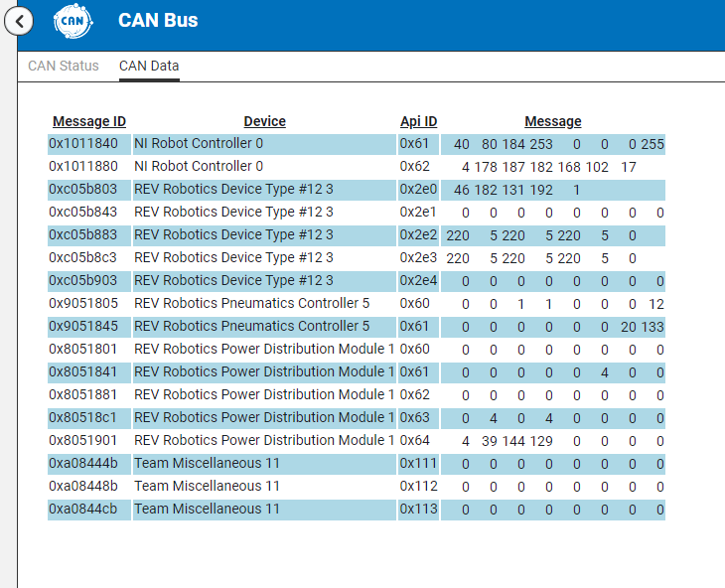The width and height of the screenshot is (725, 588).
Task: Select the CAN Data tab
Action: click(x=149, y=66)
